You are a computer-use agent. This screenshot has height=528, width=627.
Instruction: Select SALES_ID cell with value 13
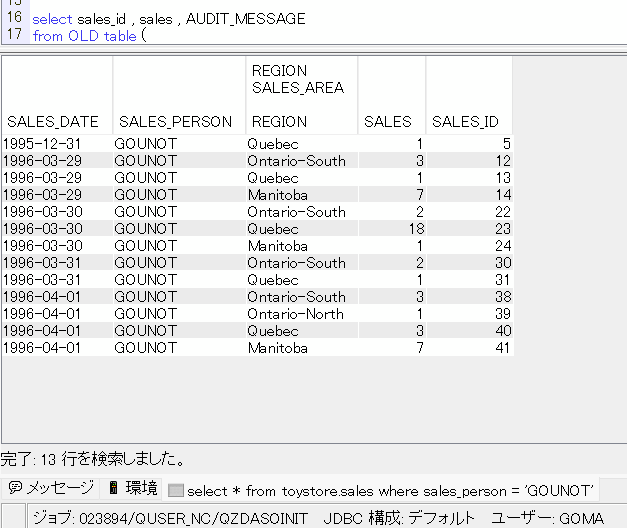coord(469,178)
